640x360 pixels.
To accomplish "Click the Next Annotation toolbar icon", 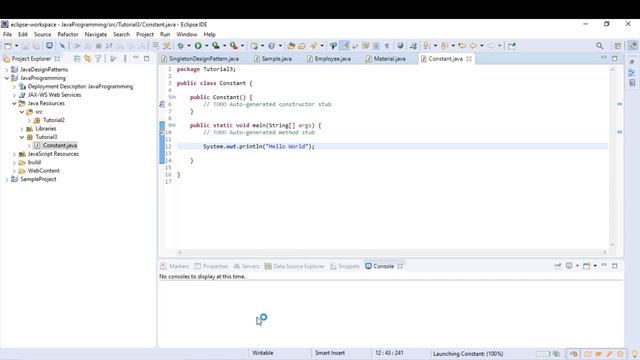I will point(427,46).
